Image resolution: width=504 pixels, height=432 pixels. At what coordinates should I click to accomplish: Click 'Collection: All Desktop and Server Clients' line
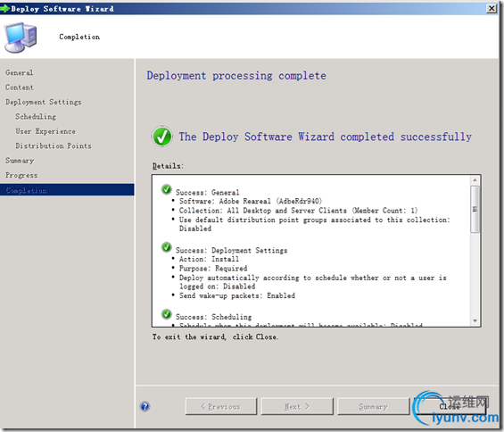pos(298,211)
